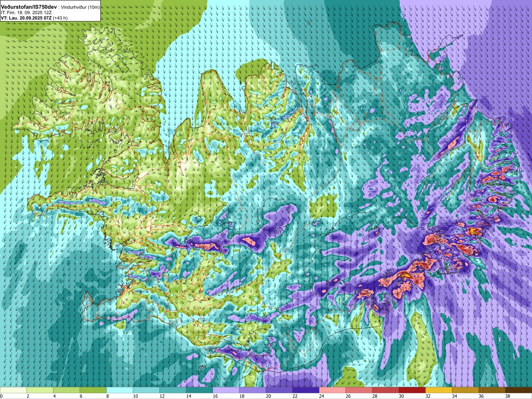Click the legend scale number 0
Screen dimensions: 532x399
[1, 396]
